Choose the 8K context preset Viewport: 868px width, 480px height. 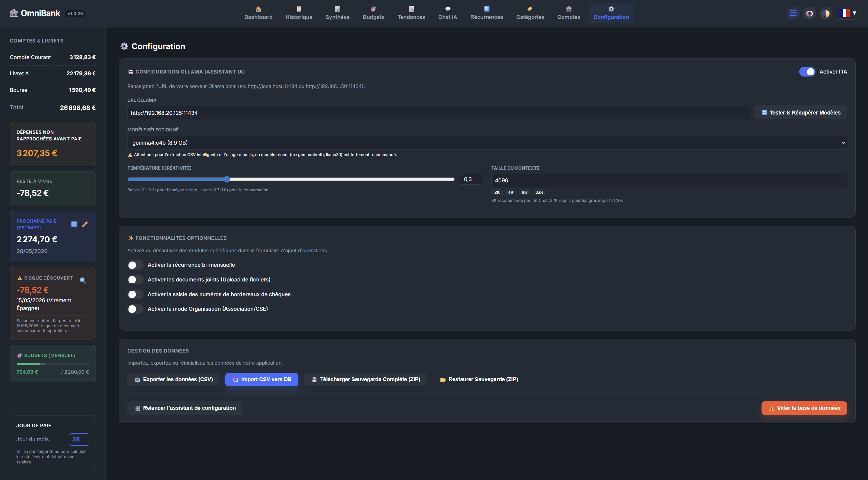coord(524,193)
